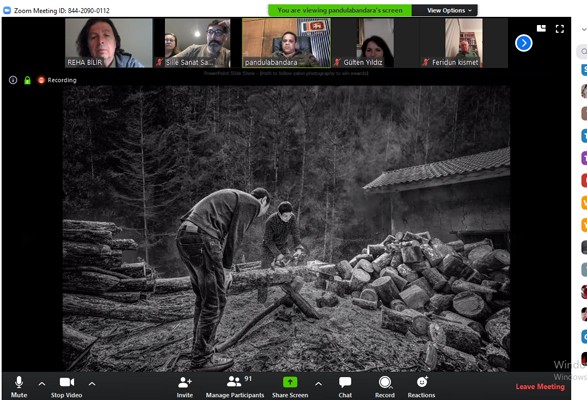
Task: Show next participants with blue arrow
Action: (x=523, y=43)
